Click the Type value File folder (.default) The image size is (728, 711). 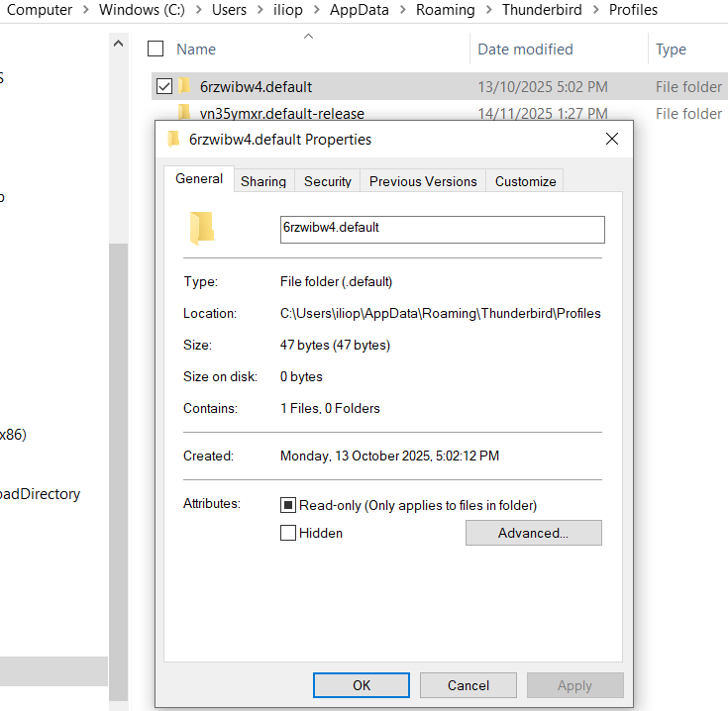click(x=336, y=281)
